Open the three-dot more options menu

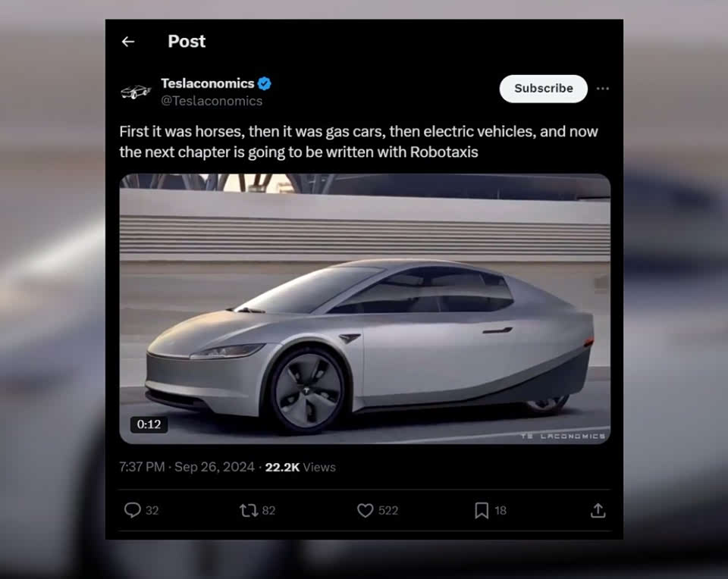602,89
